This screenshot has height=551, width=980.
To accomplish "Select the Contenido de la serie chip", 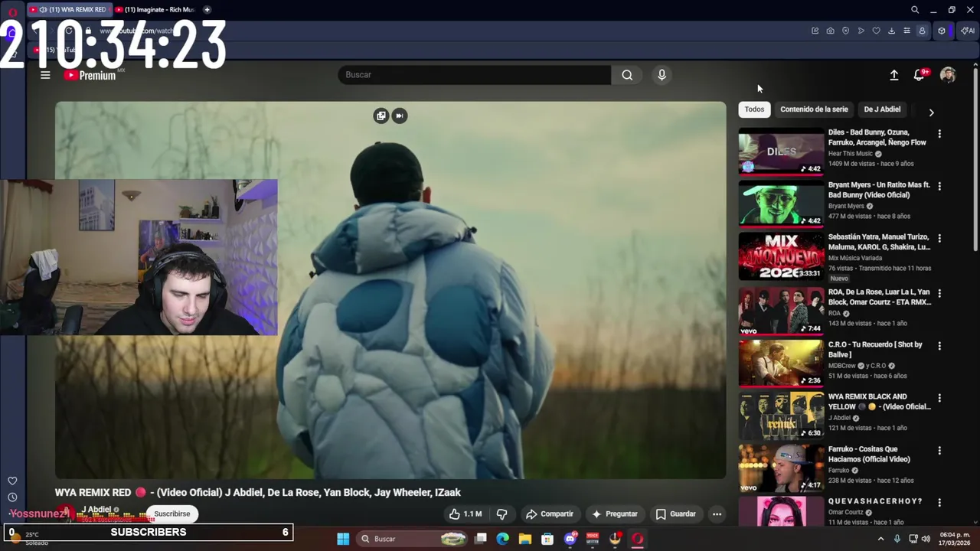I will click(814, 109).
